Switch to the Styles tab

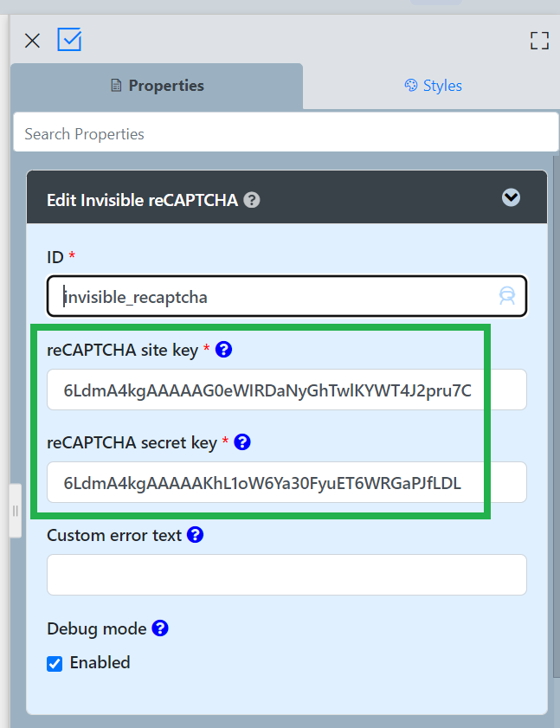tap(433, 86)
